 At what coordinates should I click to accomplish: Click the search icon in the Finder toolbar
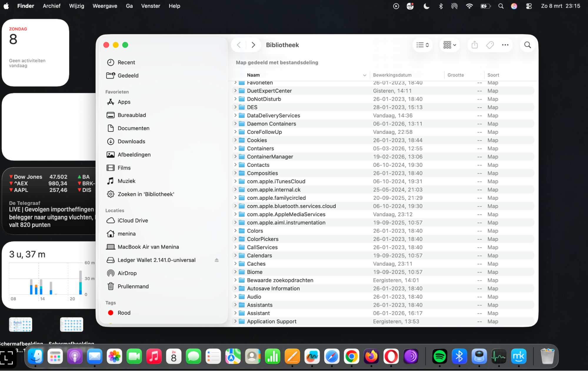pyautogui.click(x=527, y=45)
